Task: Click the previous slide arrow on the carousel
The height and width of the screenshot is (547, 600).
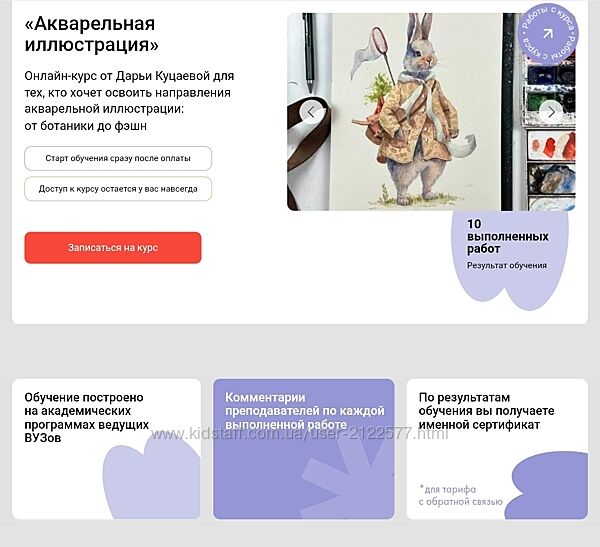Action: click(311, 112)
